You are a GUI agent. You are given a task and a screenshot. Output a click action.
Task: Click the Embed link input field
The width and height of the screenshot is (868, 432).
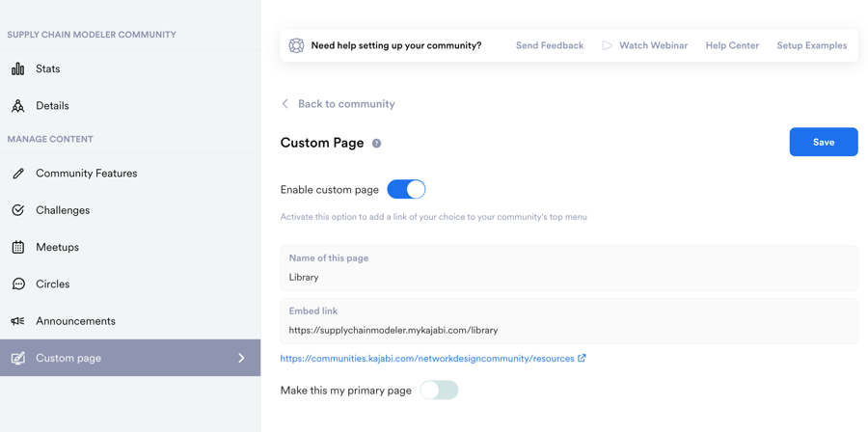[568, 330]
